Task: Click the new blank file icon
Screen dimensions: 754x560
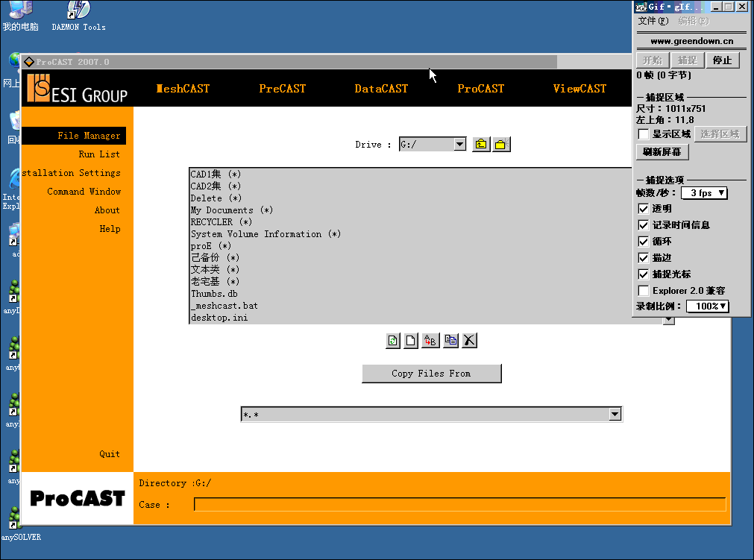Action: (411, 341)
